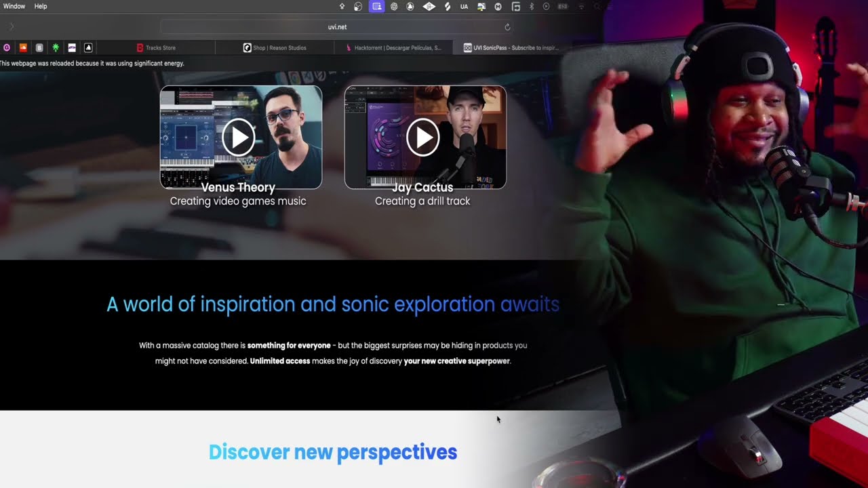Play the Jay Cactus video
Screen dimensions: 868x488
tap(423, 138)
